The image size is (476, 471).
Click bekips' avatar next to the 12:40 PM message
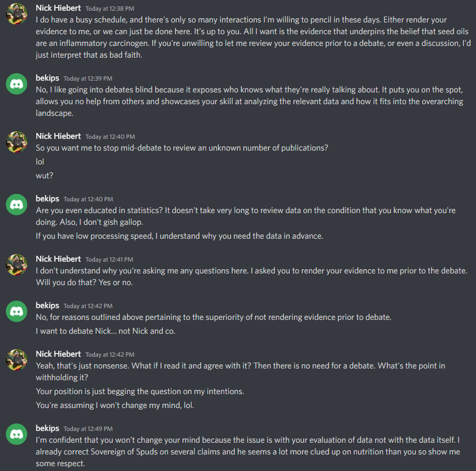pyautogui.click(x=17, y=206)
